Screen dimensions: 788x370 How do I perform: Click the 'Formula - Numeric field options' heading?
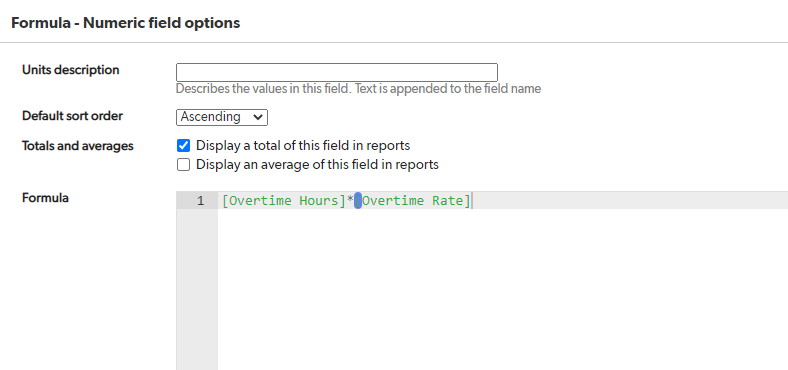[x=126, y=23]
